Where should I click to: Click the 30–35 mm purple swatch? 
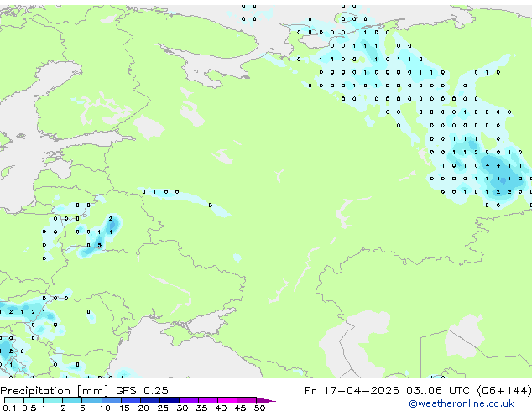(188, 400)
